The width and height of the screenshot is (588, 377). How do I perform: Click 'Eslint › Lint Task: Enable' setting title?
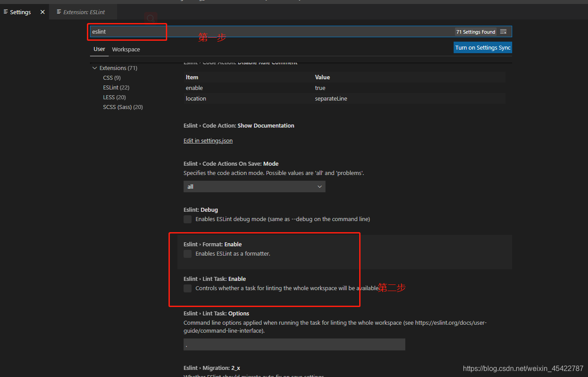click(x=215, y=279)
